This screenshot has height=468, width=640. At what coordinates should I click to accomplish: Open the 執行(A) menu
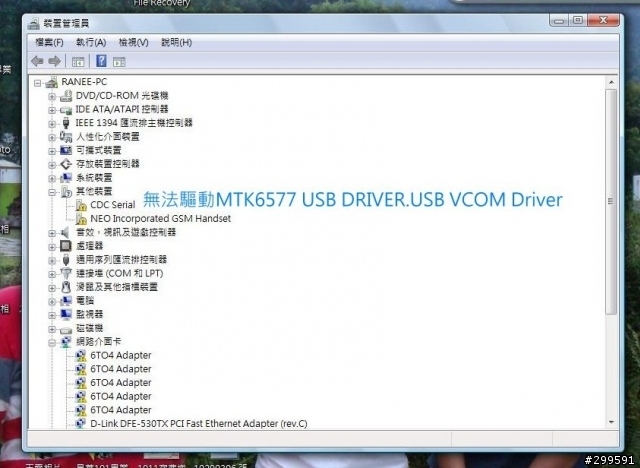[91, 42]
